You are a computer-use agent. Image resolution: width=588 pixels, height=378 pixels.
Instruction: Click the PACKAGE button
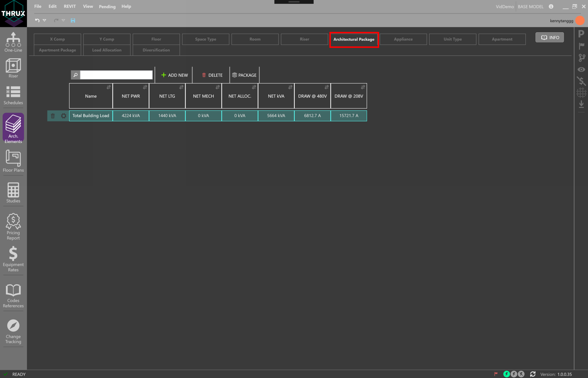coord(244,75)
